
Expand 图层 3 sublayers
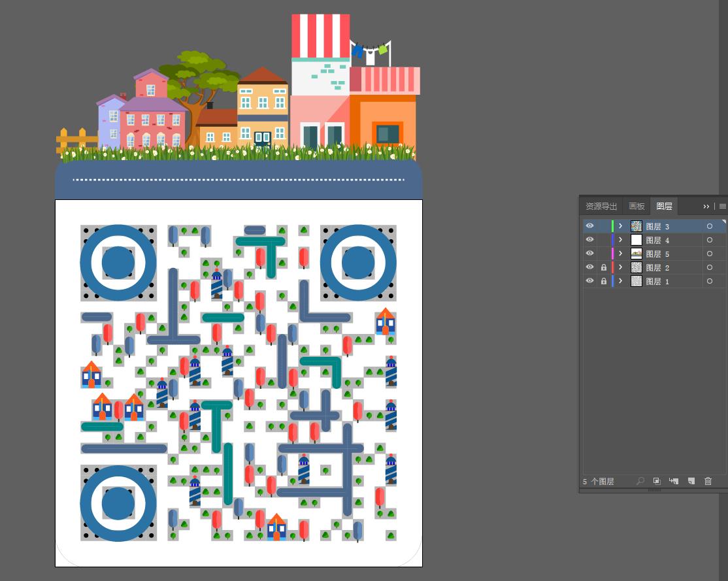click(620, 226)
